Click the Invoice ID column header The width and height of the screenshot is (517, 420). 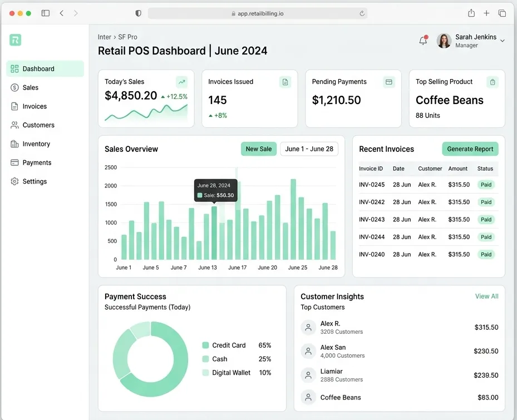(x=371, y=169)
